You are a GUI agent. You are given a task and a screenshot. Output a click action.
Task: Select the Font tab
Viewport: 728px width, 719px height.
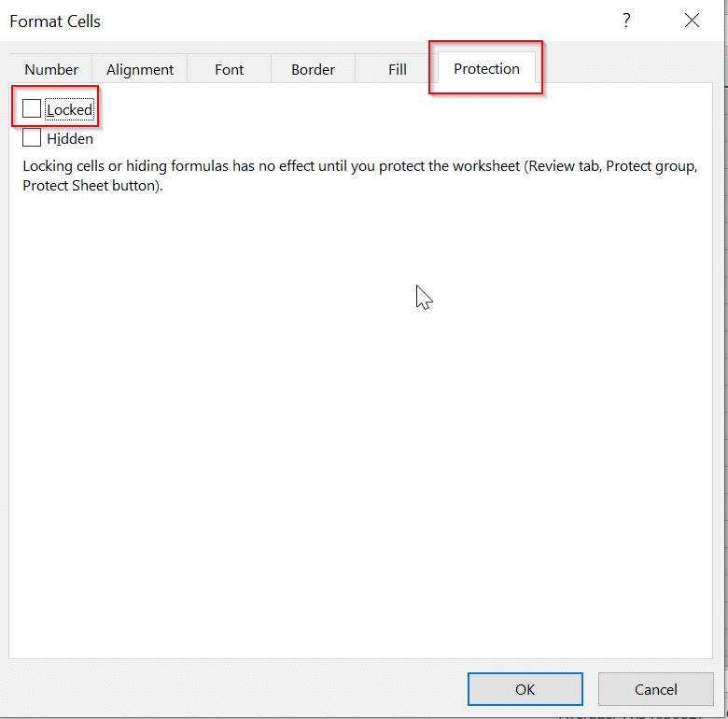[x=229, y=69]
